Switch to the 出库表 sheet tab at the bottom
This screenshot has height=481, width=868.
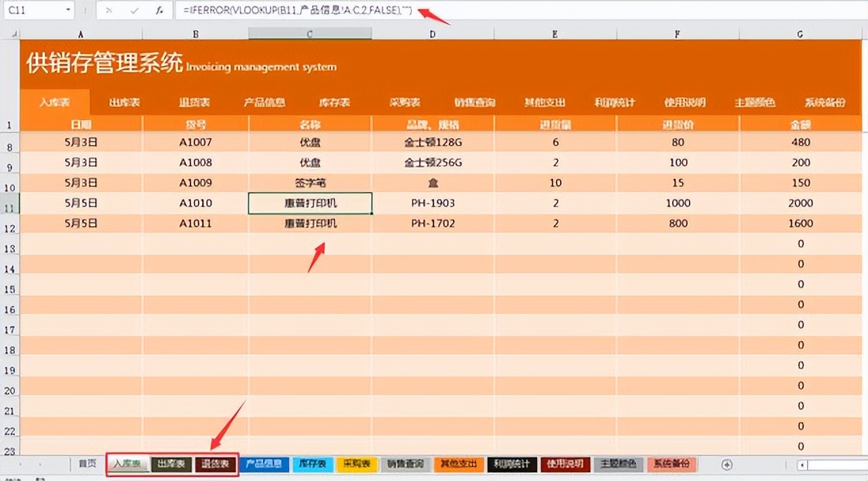click(172, 464)
